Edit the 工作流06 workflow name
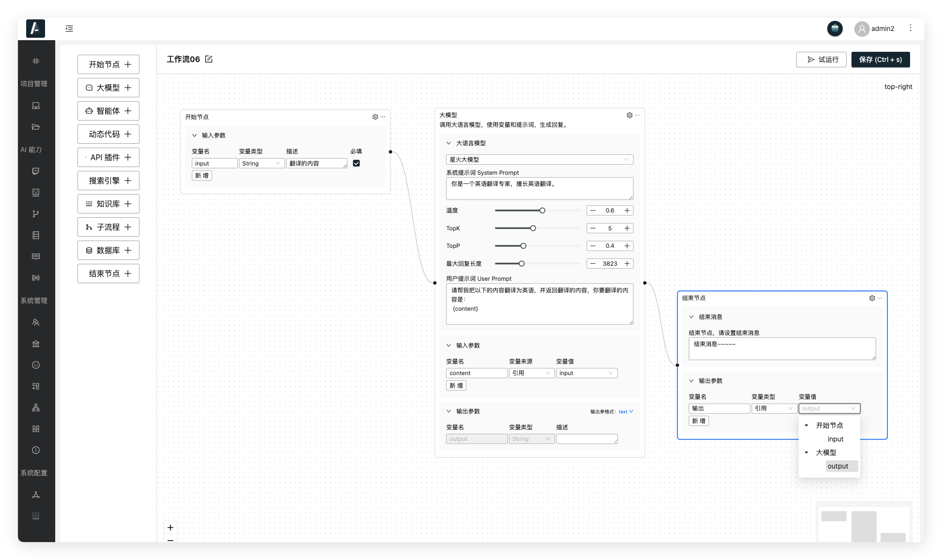The width and height of the screenshot is (943, 560). pos(209,59)
